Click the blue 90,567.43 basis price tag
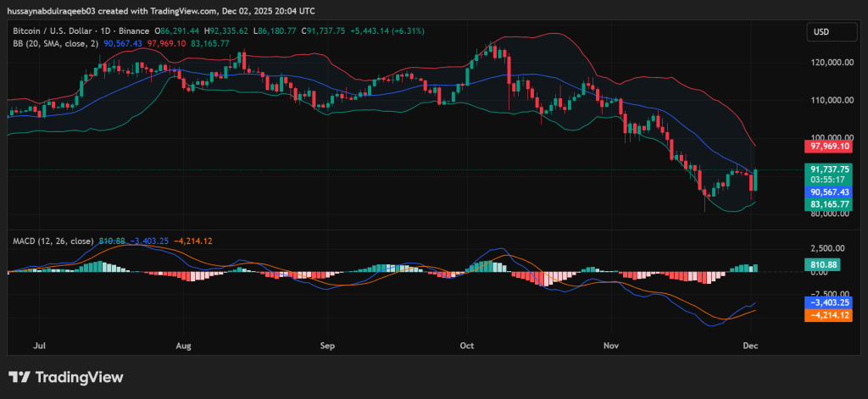This screenshot has width=868, height=399. pyautogui.click(x=828, y=192)
